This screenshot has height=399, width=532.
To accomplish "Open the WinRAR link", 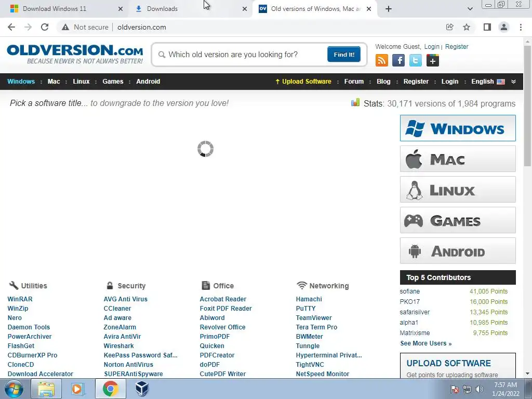I will (20, 299).
